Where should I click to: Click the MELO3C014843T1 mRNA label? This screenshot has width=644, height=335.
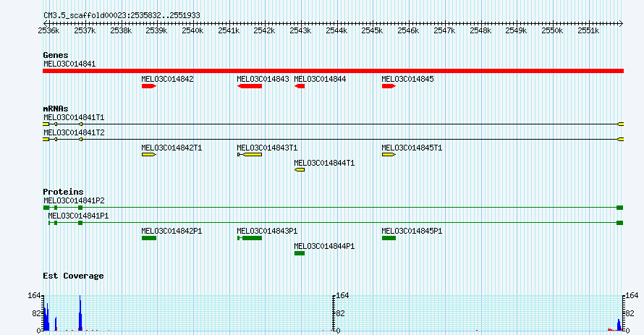tap(267, 148)
